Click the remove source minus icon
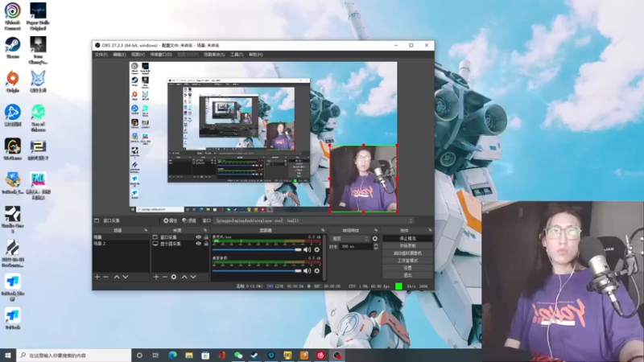The height and width of the screenshot is (362, 644). click(165, 277)
